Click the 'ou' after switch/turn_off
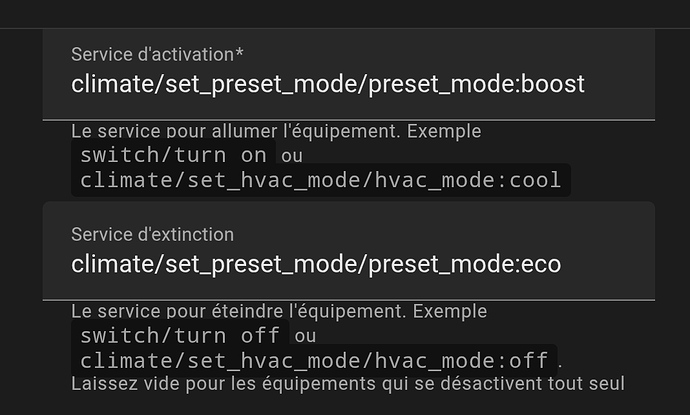Screen dimensions: 690x415 (x=305, y=336)
